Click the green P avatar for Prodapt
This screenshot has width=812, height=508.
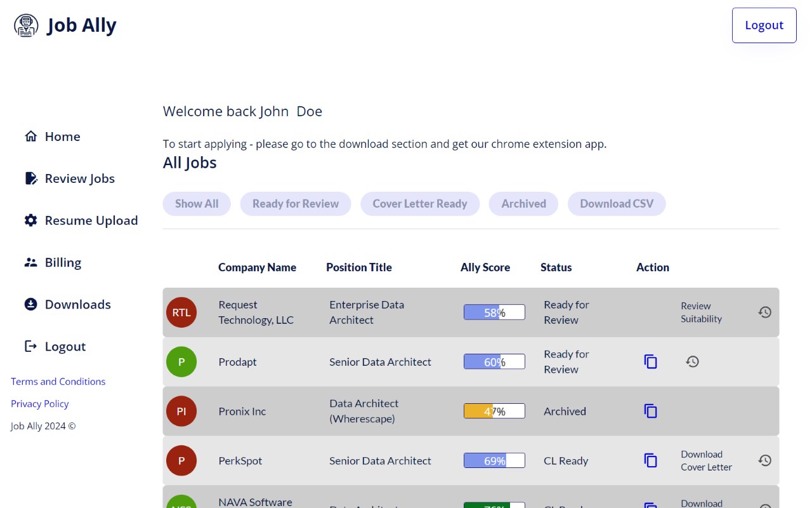(181, 362)
